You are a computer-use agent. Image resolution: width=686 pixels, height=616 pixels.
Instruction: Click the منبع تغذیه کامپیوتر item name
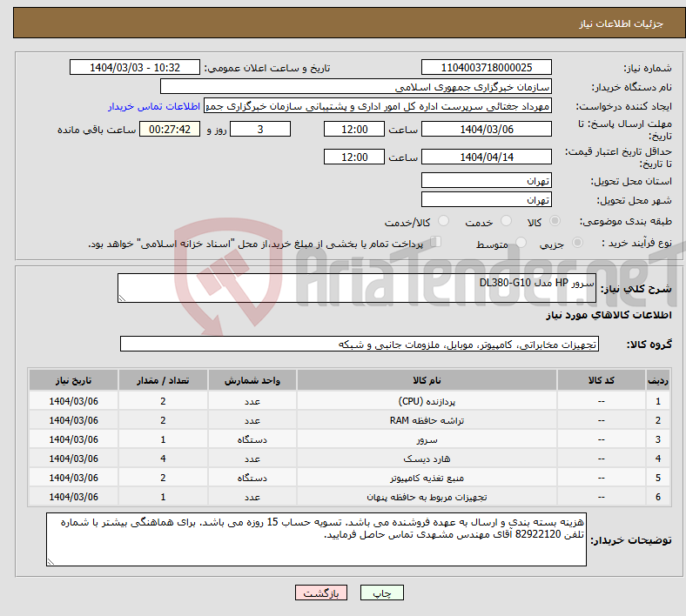tap(427, 478)
